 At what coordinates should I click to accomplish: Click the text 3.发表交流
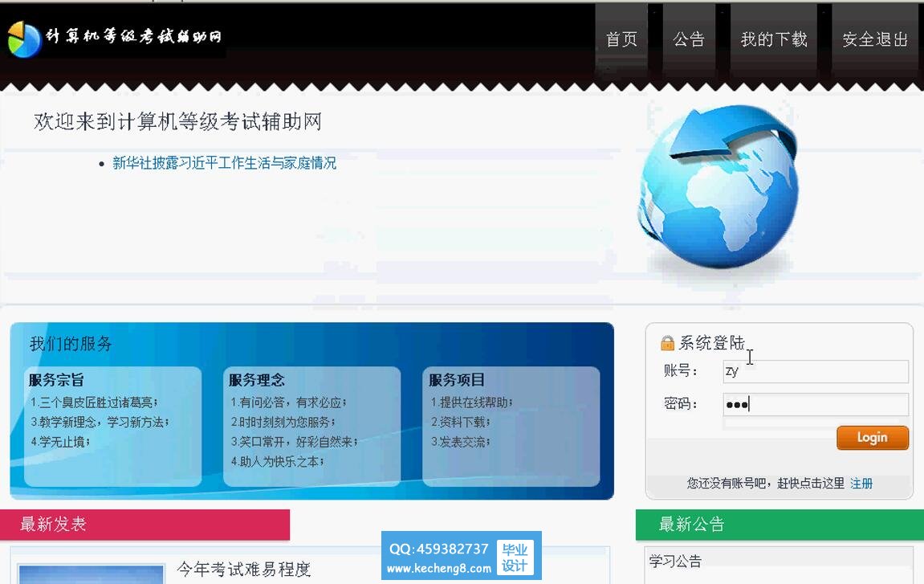click(460, 442)
